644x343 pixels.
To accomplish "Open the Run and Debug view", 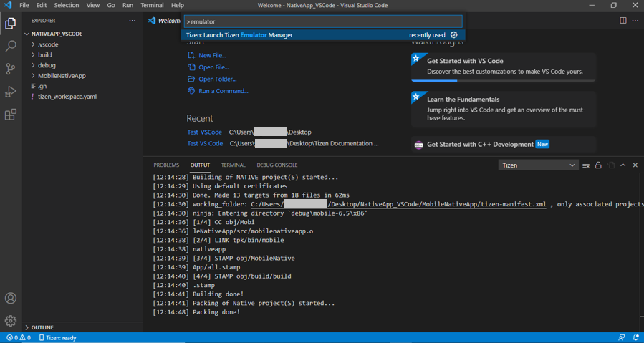I will click(11, 92).
